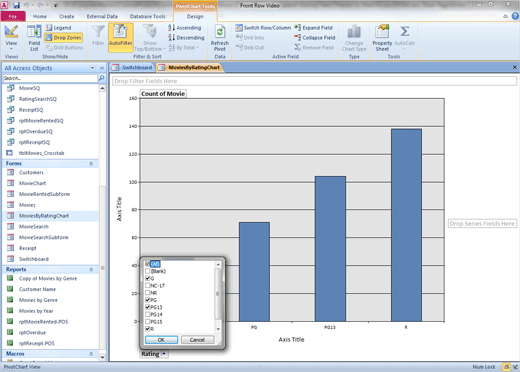520x372 pixels.
Task: Select the Design ribbon tab
Action: point(195,16)
